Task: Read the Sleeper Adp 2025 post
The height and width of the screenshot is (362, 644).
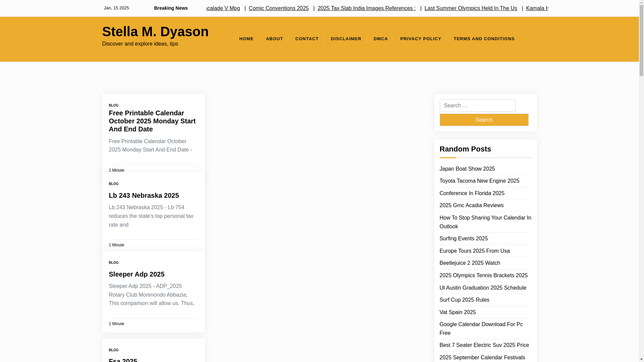Action: pyautogui.click(x=137, y=274)
